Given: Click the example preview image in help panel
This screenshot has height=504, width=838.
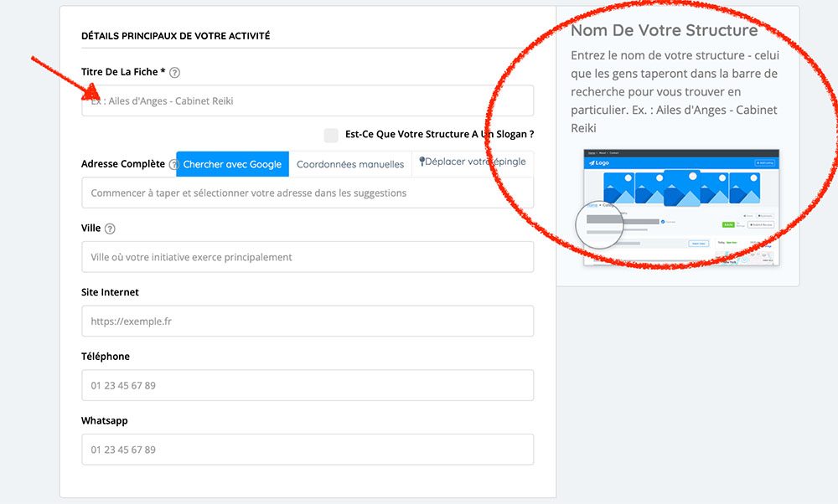Looking at the screenshot, I should point(680,208).
